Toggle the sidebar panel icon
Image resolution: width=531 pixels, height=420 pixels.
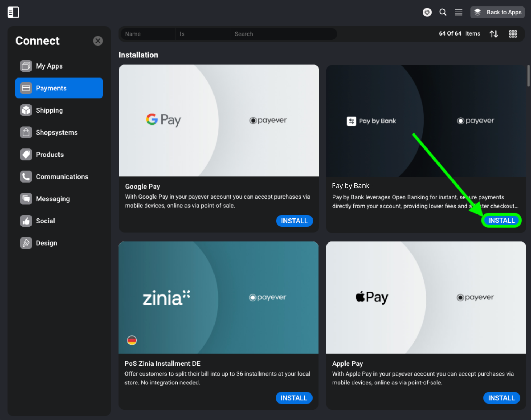[13, 12]
